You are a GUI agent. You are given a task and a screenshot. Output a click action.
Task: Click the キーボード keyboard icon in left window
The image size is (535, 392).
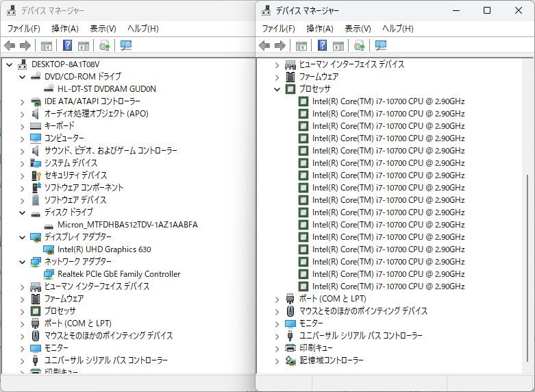click(36, 126)
